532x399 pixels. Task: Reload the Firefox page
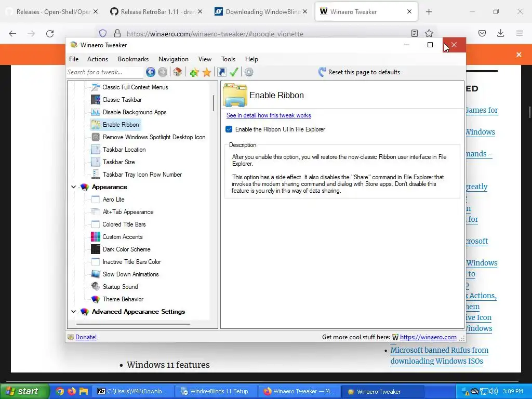tap(50, 34)
